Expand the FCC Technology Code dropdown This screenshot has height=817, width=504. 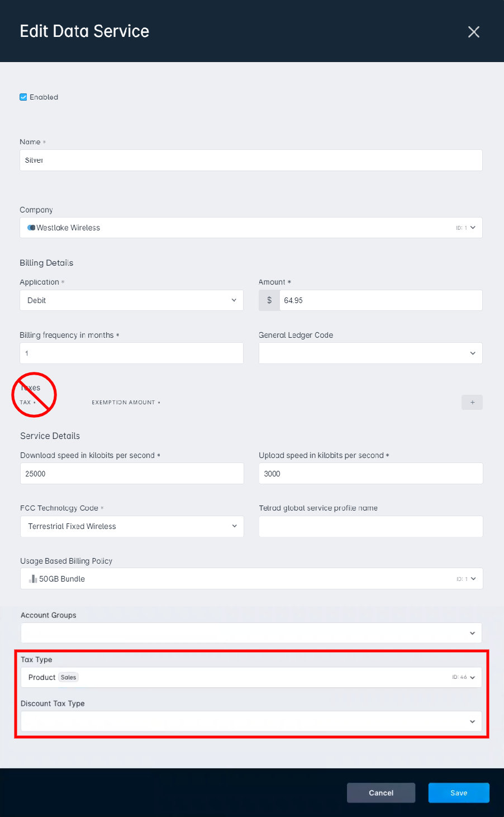pyautogui.click(x=132, y=526)
